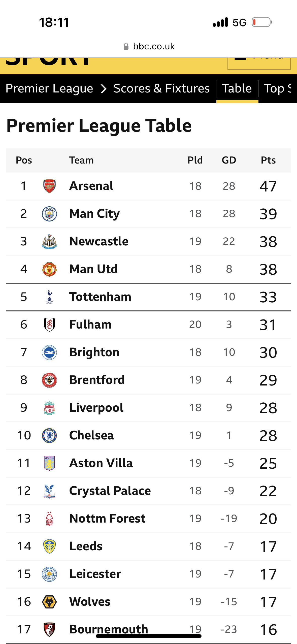
Task: Tap the home indicator bar
Action: click(x=149, y=636)
